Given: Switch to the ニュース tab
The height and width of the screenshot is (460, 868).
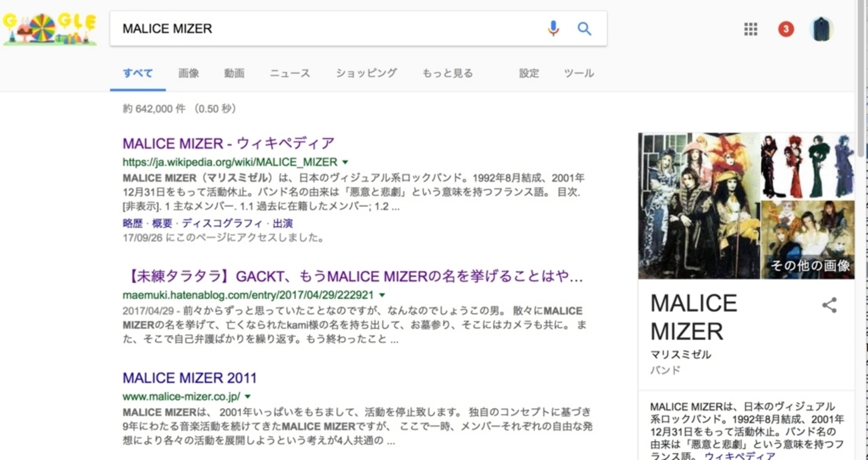Looking at the screenshot, I should click(290, 73).
